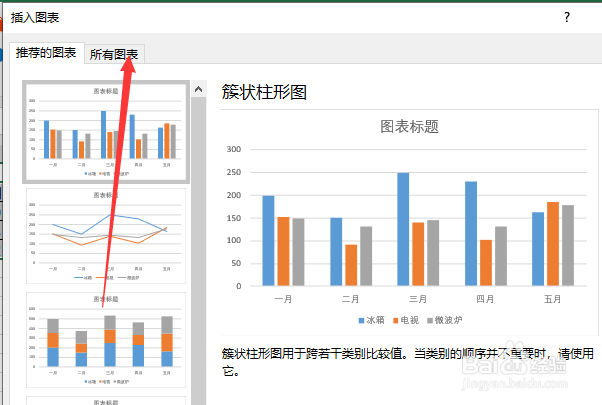Click the tallest blue 三月 bar in preview
The image size is (602, 405).
403,229
